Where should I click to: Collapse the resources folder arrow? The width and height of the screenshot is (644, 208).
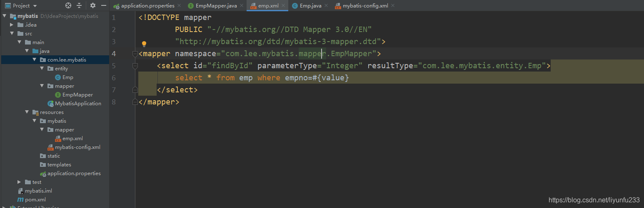tap(27, 112)
